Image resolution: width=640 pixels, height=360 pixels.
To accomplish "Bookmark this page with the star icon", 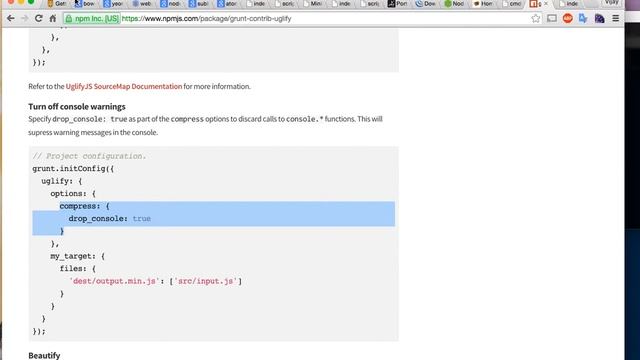I will (536, 18).
